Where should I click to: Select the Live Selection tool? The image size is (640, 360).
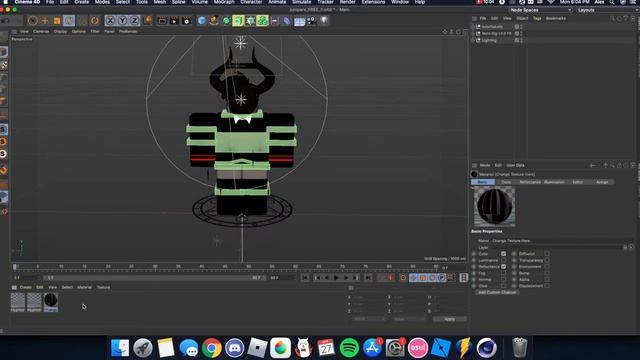click(33, 20)
